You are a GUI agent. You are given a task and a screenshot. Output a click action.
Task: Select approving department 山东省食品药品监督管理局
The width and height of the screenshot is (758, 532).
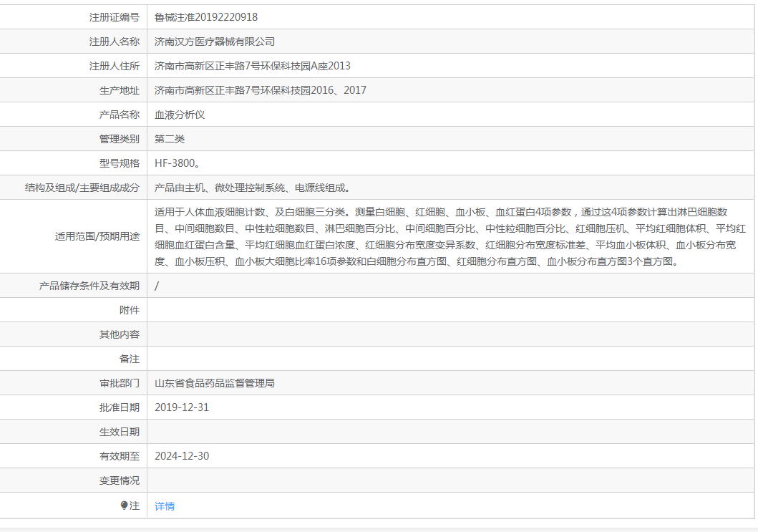[x=215, y=383]
